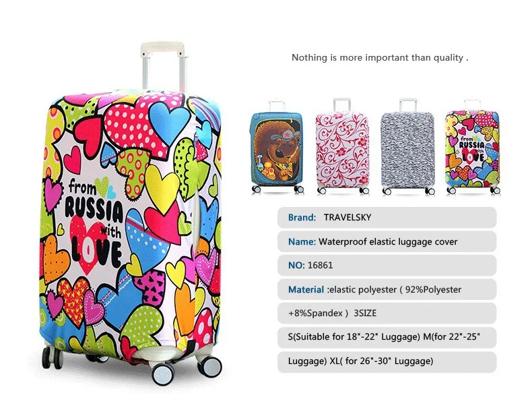The image size is (532, 395).
Task: Click the Brand TRAVELSKY info row
Action: click(387, 217)
